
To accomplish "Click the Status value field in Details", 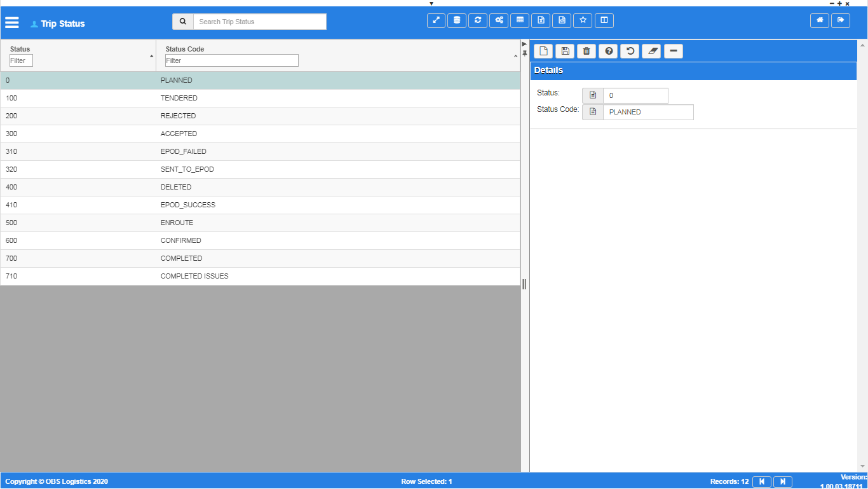I will pyautogui.click(x=635, y=95).
